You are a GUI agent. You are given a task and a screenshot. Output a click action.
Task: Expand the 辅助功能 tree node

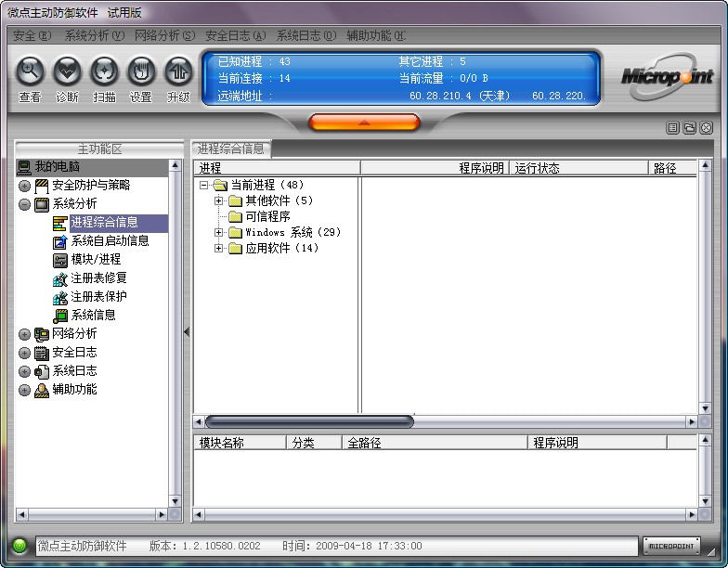coord(24,390)
